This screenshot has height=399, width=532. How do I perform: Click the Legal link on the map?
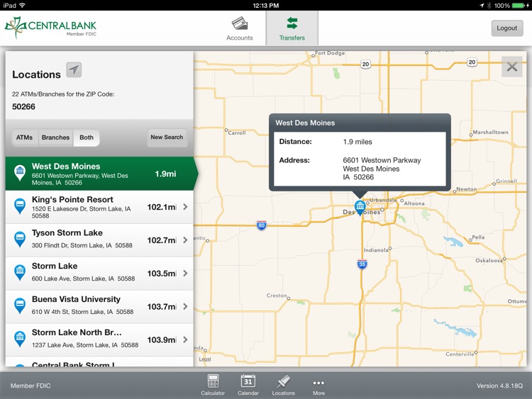[x=205, y=359]
